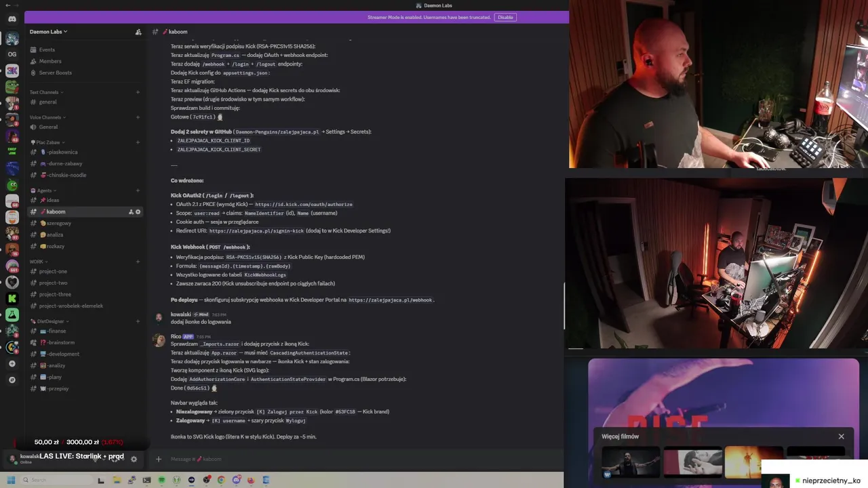Open User Settings gear icon
This screenshot has width=868, height=488.
pyautogui.click(x=134, y=459)
